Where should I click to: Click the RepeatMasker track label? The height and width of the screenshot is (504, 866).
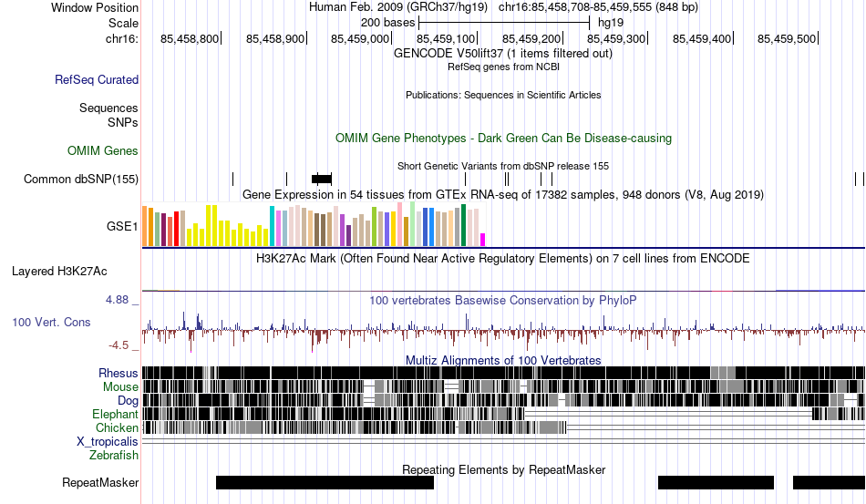100,482
